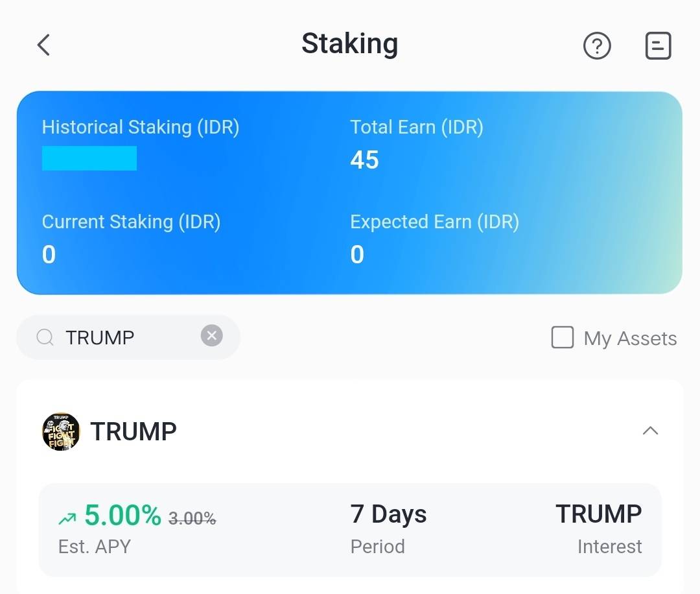Open the staking orders record icon

[x=658, y=45]
